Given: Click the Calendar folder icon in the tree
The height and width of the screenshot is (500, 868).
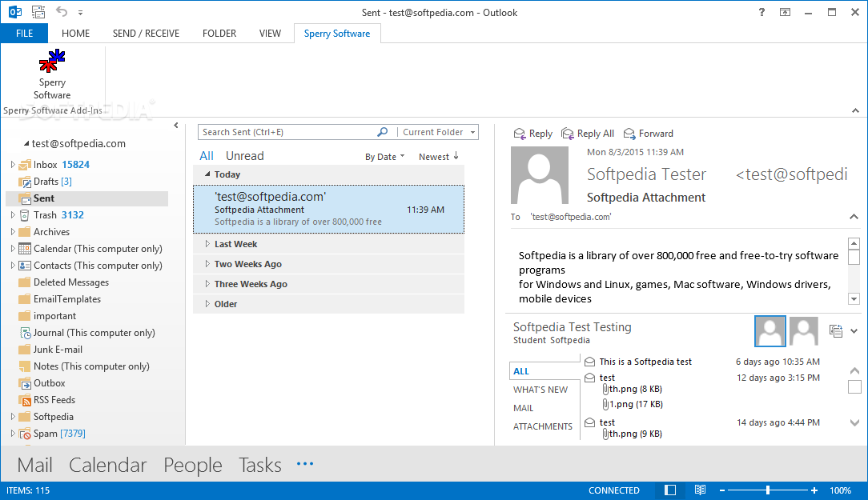Looking at the screenshot, I should [x=24, y=249].
